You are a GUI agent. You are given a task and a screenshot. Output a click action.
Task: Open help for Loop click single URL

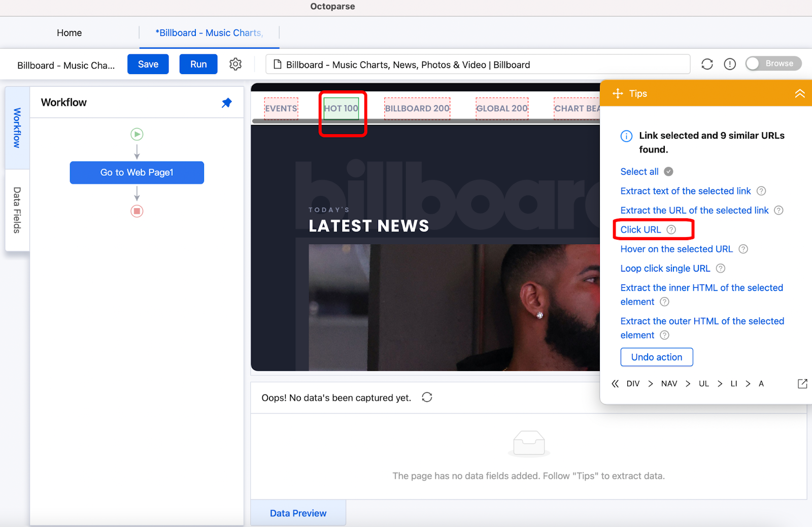pos(721,268)
